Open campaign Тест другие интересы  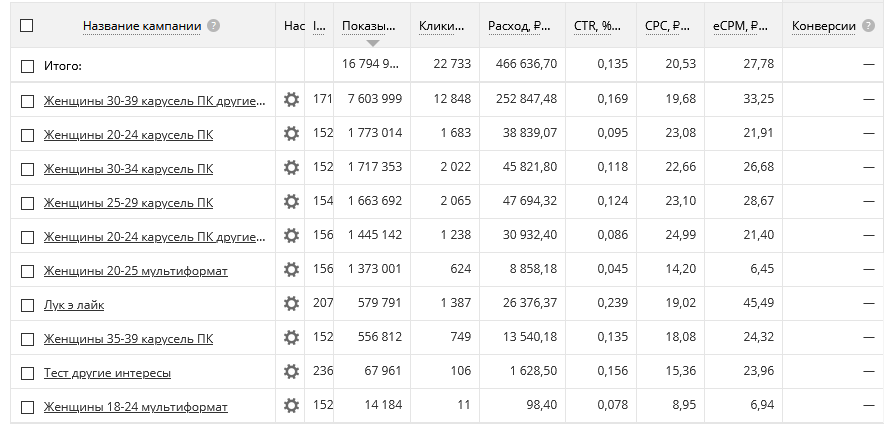(x=107, y=373)
